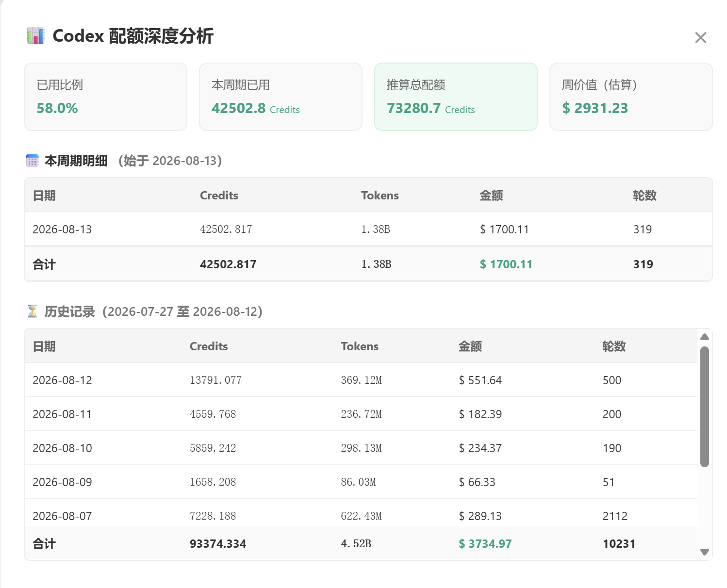Click the 4.52B history tokens total
Screen dimensions: 727x588
point(356,544)
